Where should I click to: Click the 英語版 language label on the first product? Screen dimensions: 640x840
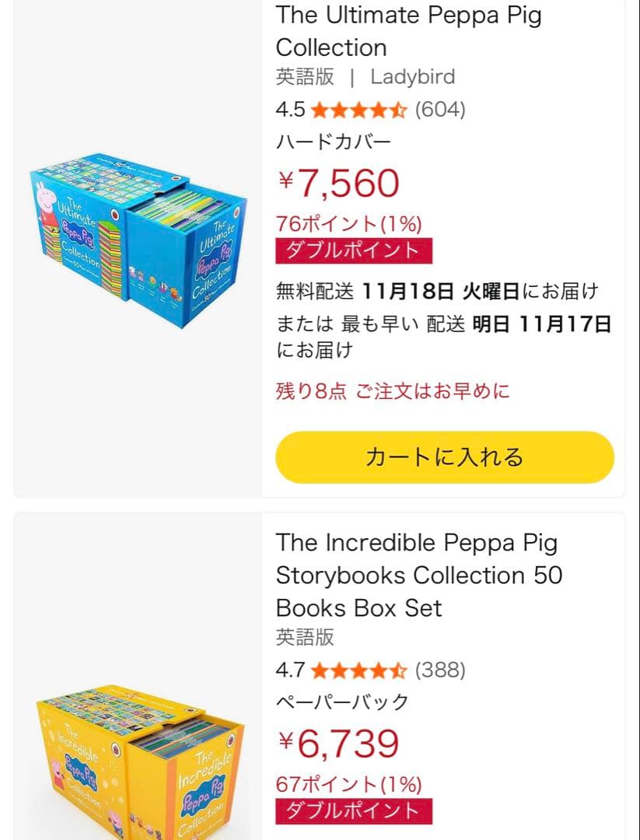pos(304,77)
